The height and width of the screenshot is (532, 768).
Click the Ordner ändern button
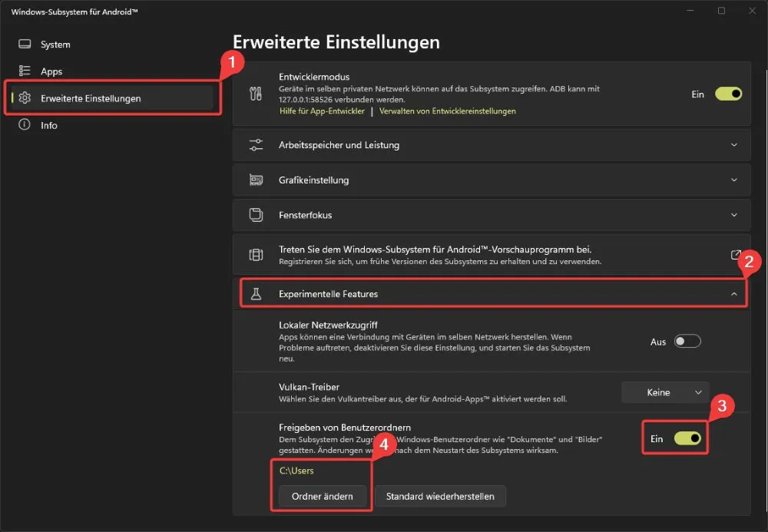click(x=323, y=496)
